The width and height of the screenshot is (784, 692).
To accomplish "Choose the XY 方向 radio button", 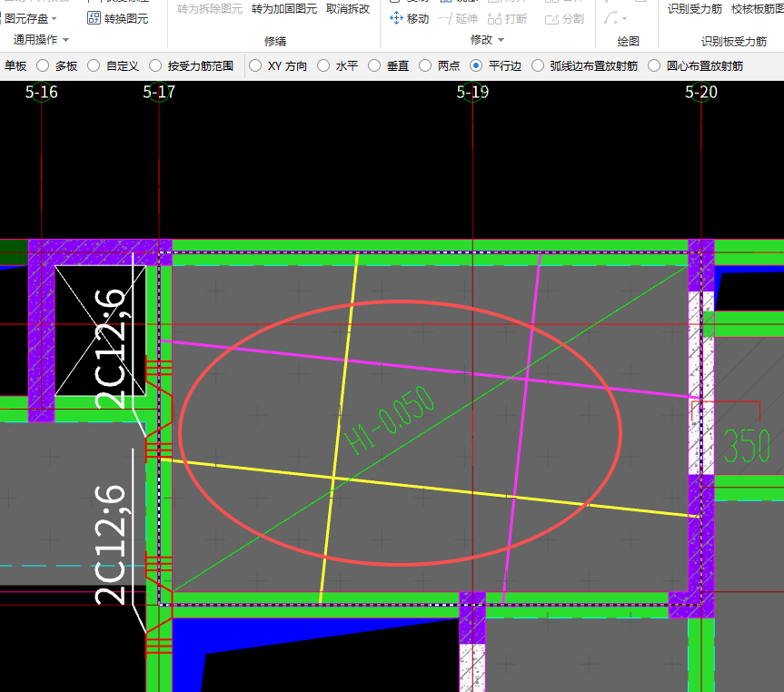I will pos(255,65).
